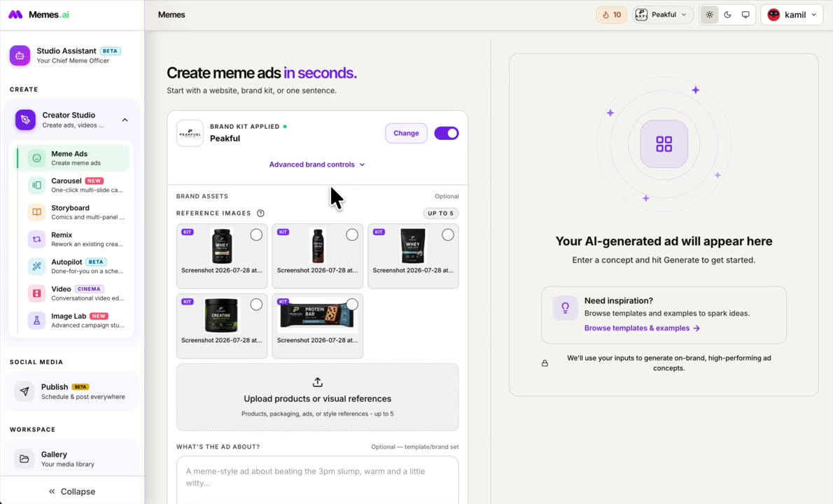Image resolution: width=833 pixels, height=504 pixels.
Task: Click the Peakful brand kit logo thumbnail
Action: click(190, 133)
